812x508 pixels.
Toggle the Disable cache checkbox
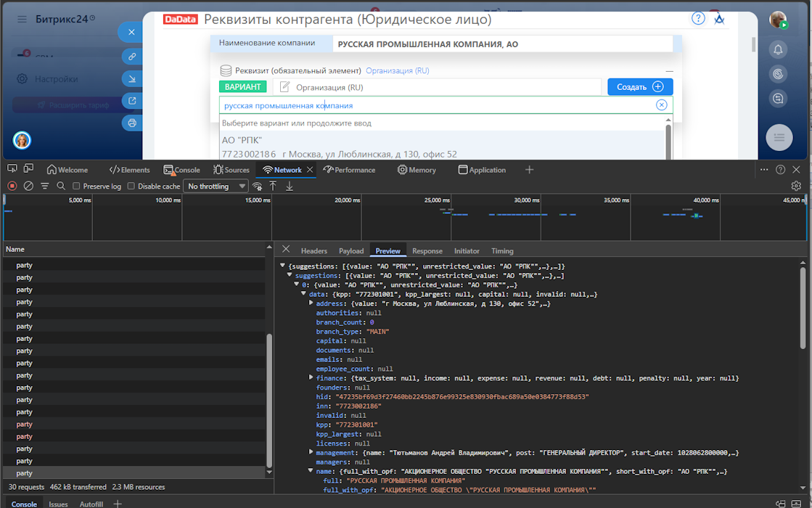(x=131, y=187)
